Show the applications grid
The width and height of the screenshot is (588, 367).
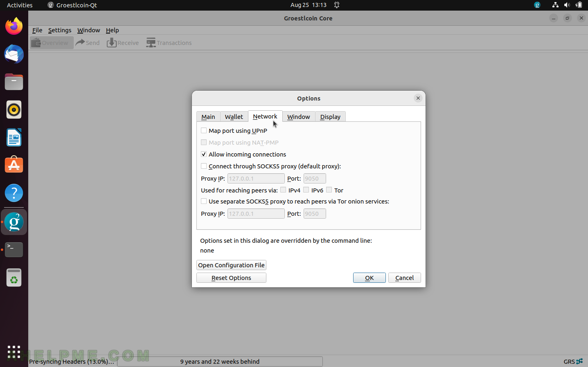(x=14, y=352)
